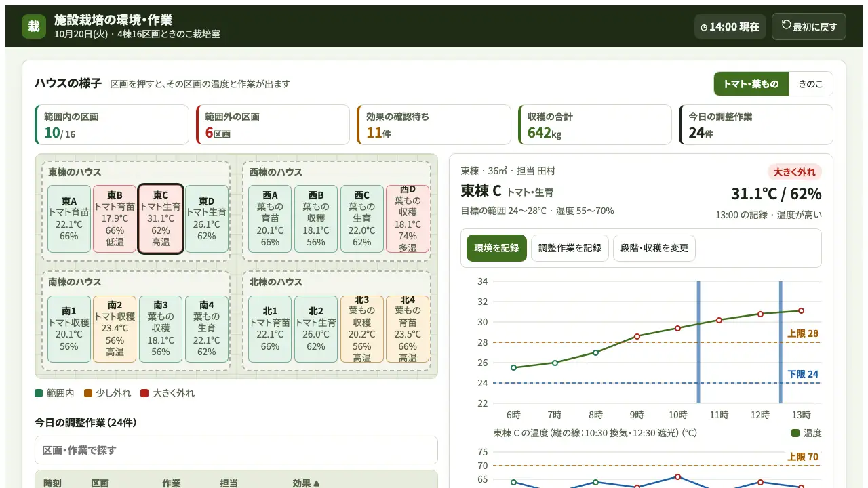
Task: Open the 調整作業を記録 tab
Action: pos(570,248)
